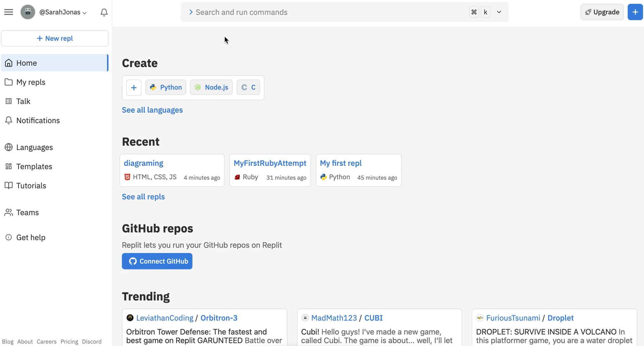
Task: Open Get help at bottom of sidebar
Action: [31, 237]
